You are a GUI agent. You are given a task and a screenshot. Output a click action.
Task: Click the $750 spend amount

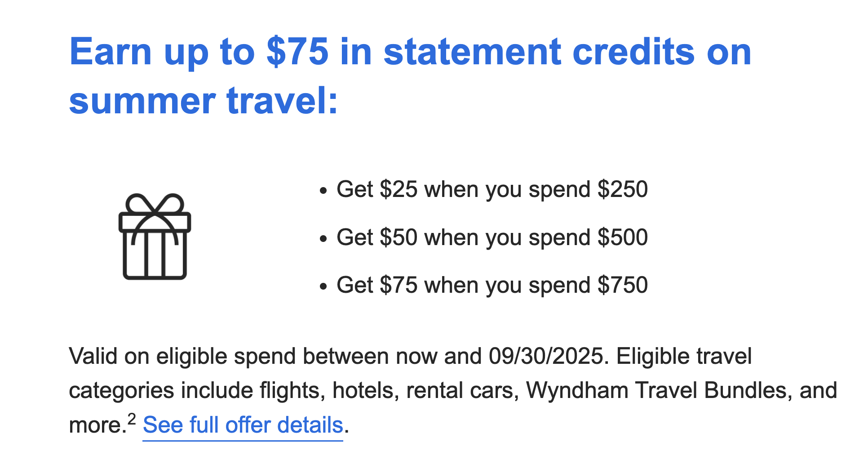623,285
